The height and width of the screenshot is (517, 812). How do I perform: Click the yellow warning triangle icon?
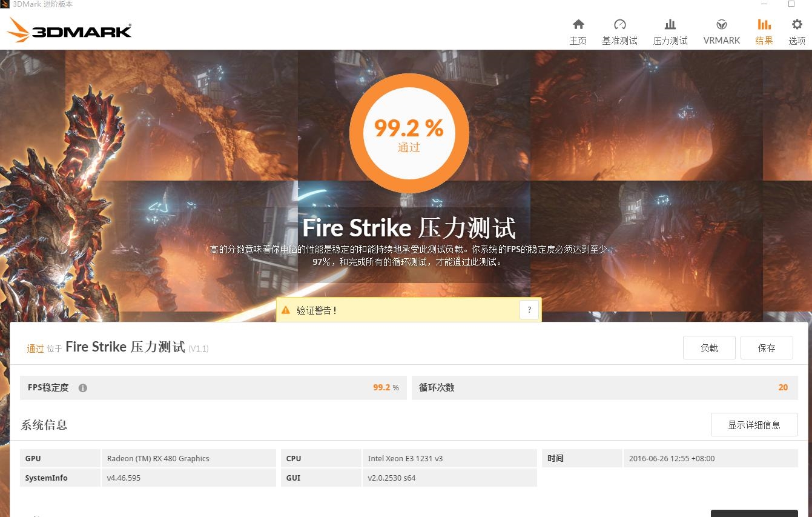286,310
